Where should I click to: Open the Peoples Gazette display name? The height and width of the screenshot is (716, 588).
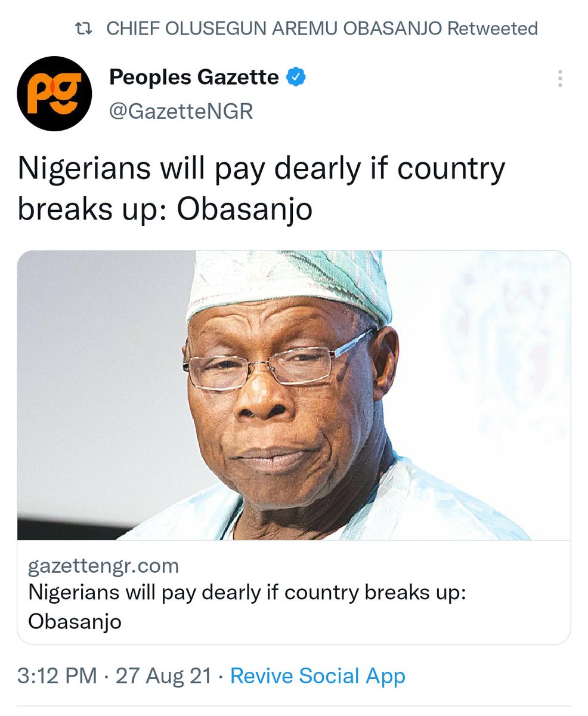pos(194,77)
